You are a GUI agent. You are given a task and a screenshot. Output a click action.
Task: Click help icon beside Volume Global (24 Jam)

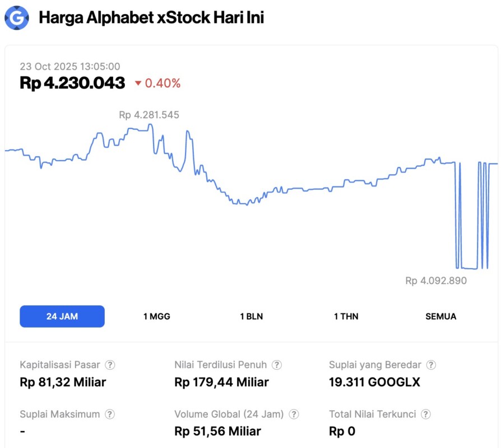(x=294, y=414)
